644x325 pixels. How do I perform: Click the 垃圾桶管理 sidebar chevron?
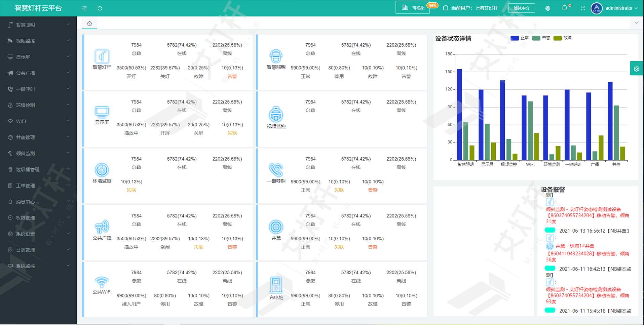[x=68, y=169]
